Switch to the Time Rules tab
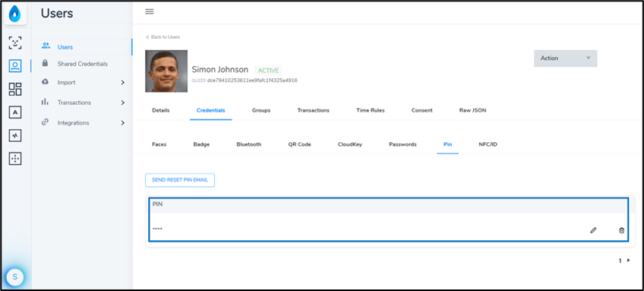The height and width of the screenshot is (291, 644). [x=371, y=110]
